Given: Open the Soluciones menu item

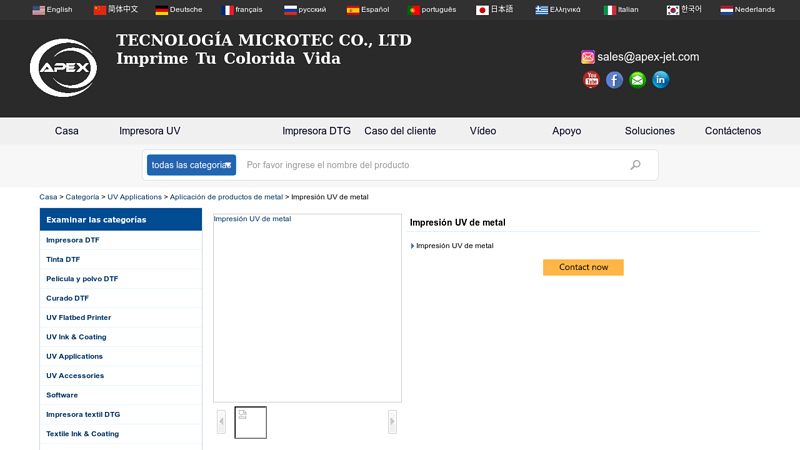Looking at the screenshot, I should [x=649, y=131].
